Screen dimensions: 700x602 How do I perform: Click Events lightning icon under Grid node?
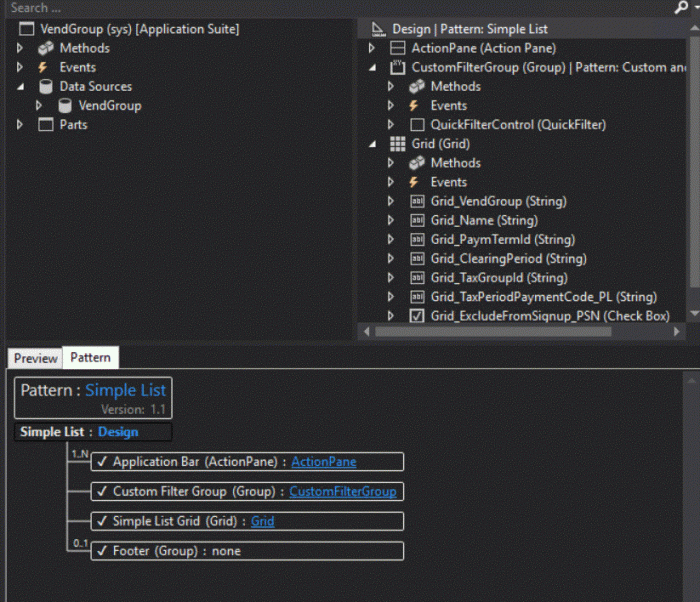(414, 182)
